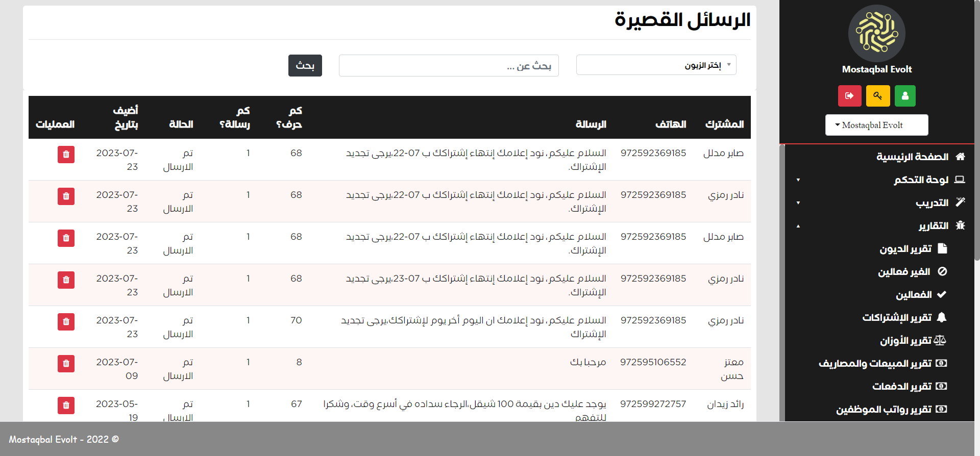Viewport: 980px width, 456px height.
Task: Click the sidebar vertical scrollbar
Action: pos(782,281)
